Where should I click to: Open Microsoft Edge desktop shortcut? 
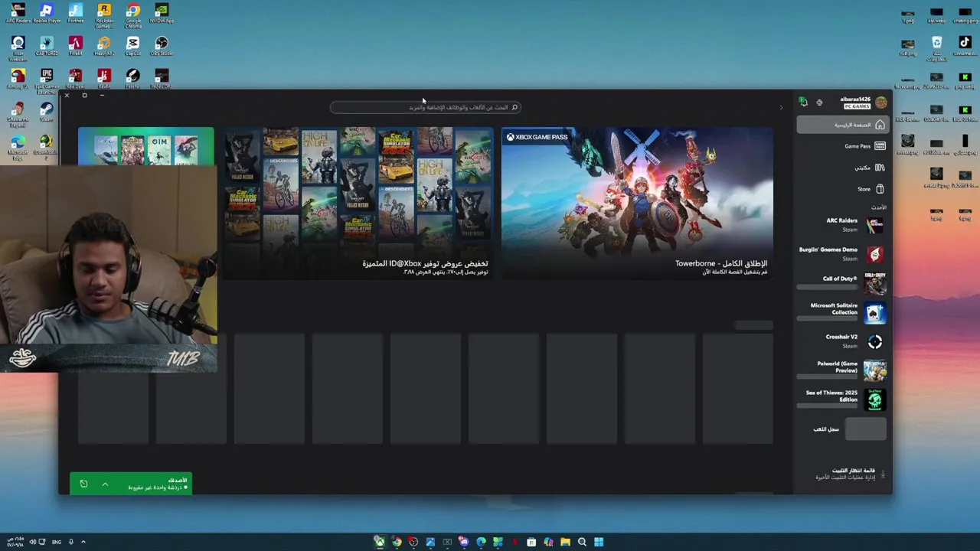18,146
